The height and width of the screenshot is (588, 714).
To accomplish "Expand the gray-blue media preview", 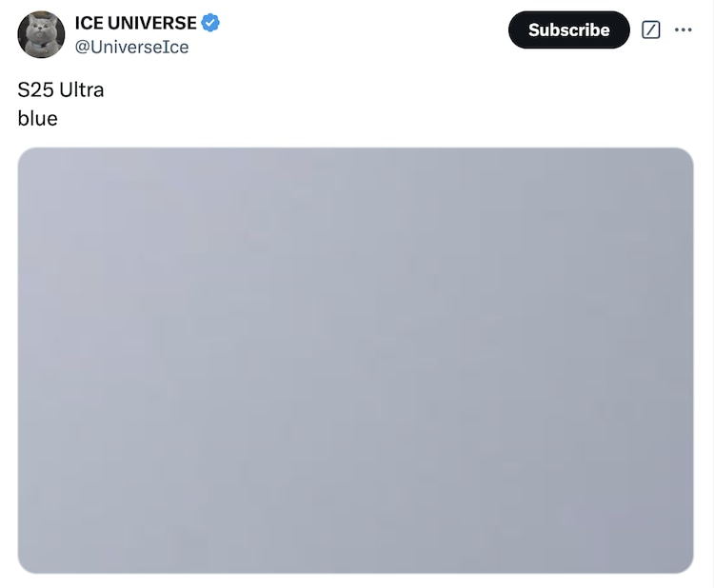I will (356, 360).
